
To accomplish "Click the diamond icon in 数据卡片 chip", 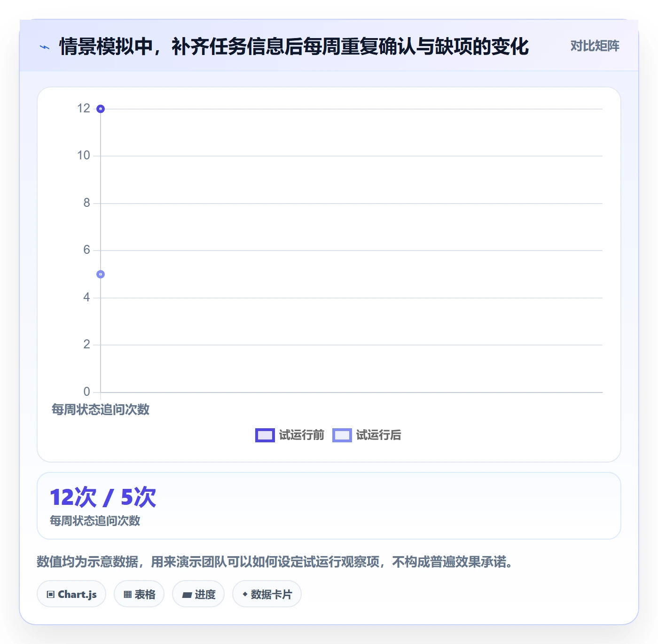I will (x=245, y=594).
